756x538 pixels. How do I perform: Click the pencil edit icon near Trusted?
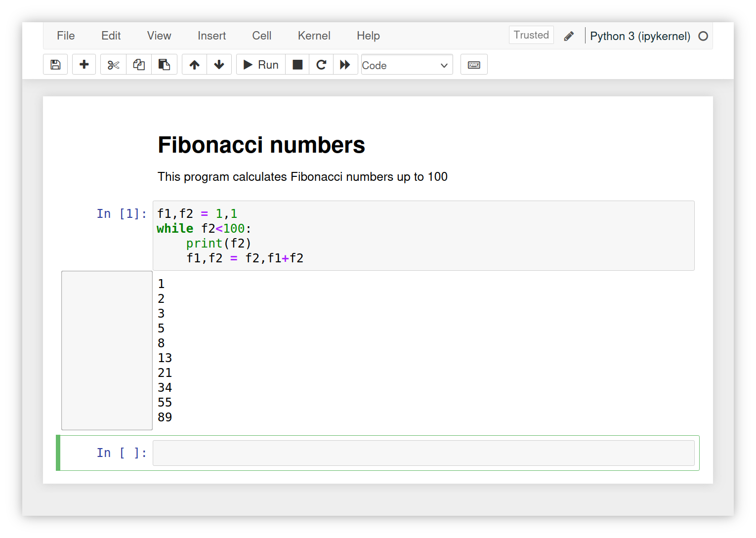click(x=569, y=36)
